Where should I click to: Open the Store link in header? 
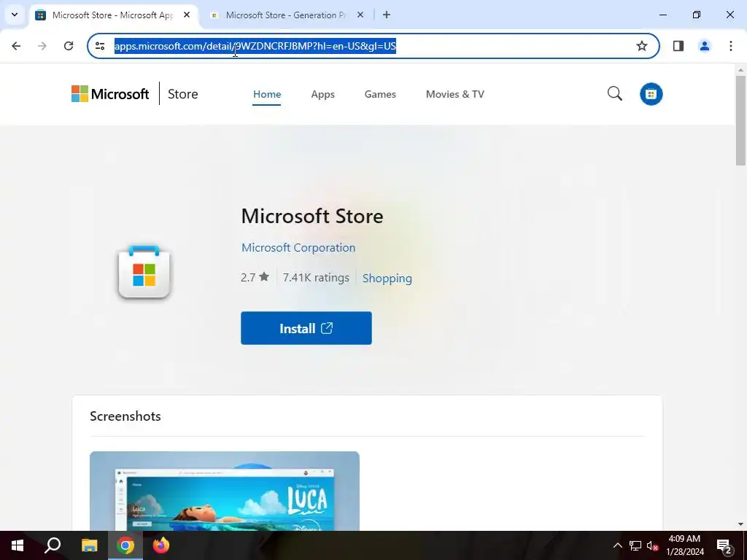pyautogui.click(x=183, y=94)
